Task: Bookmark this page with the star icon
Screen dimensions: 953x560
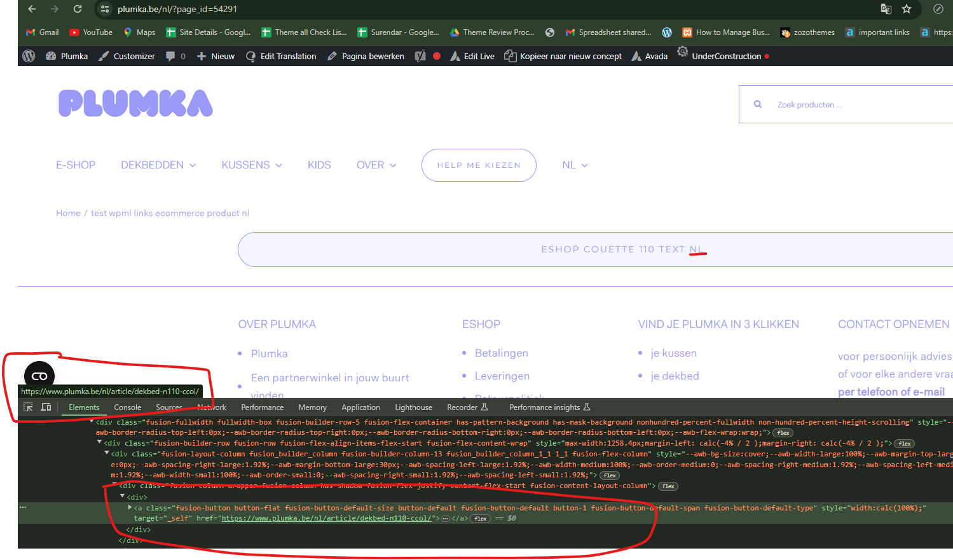Action: (x=907, y=9)
